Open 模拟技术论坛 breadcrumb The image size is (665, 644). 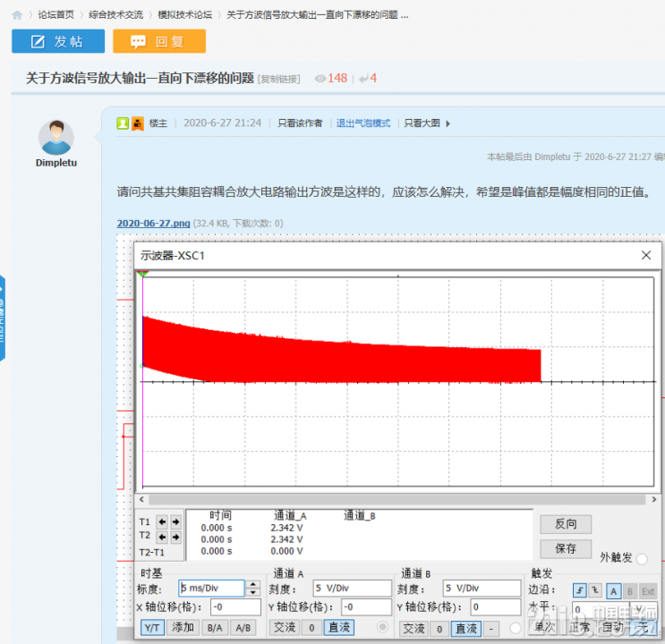(185, 15)
